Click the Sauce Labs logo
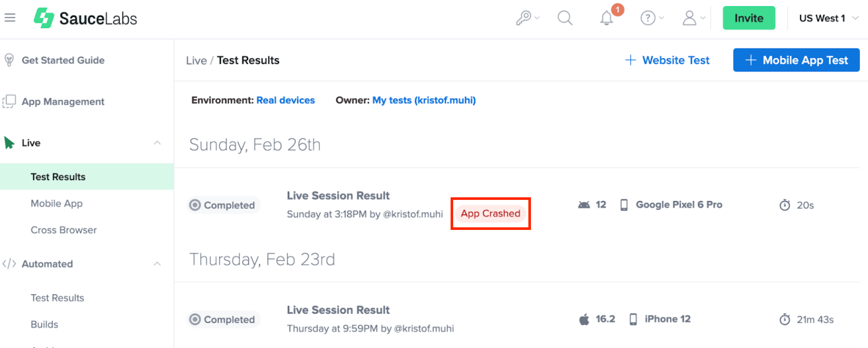Screen dimensions: 868x348 [x=86, y=19]
